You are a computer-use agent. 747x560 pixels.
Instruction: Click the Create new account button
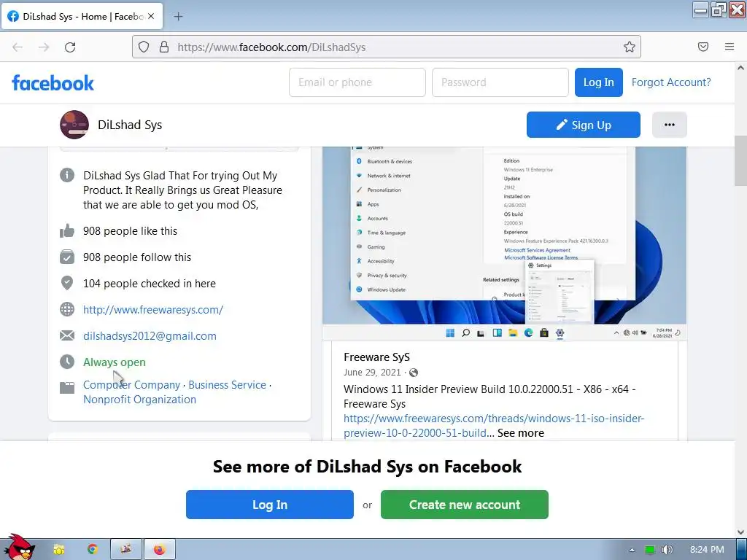point(465,505)
